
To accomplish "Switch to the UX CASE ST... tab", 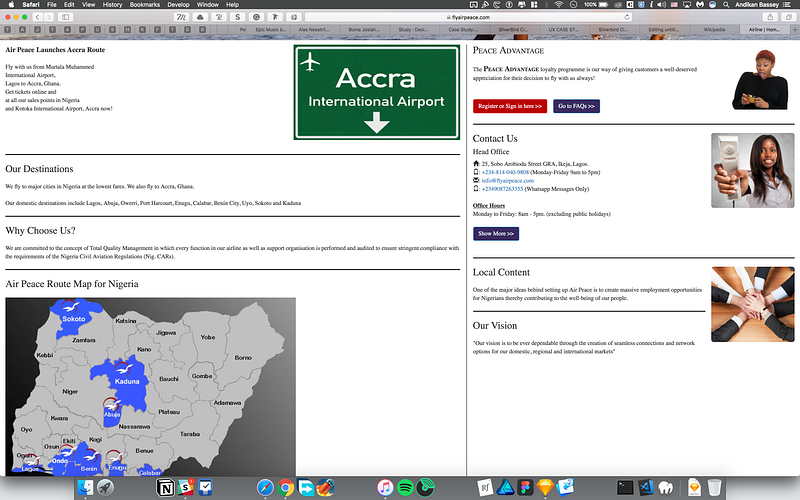I will pos(564,30).
